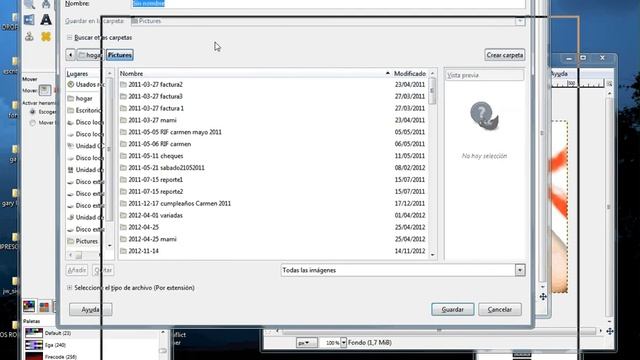The width and height of the screenshot is (640, 360).
Task: Select the Zoom magnifier tool in toolbox
Action: coord(29,4)
